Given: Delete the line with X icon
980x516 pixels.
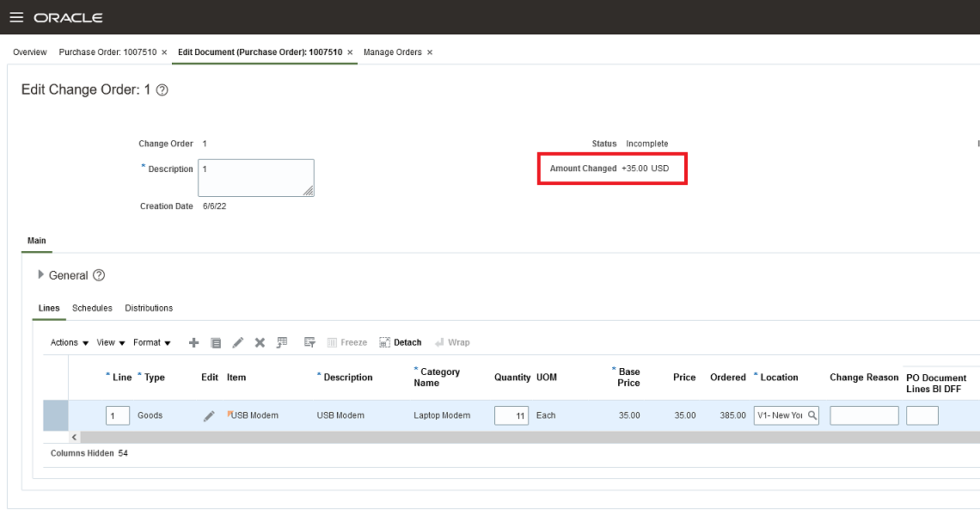Looking at the screenshot, I should click(260, 343).
